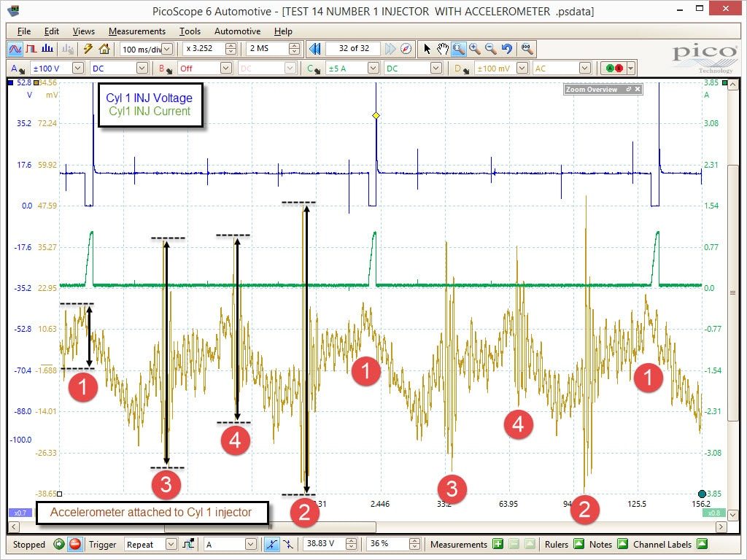Viewport: 747px width, 560px height.
Task: Click the horizontal scrollbar thumb
Action: tap(270, 526)
